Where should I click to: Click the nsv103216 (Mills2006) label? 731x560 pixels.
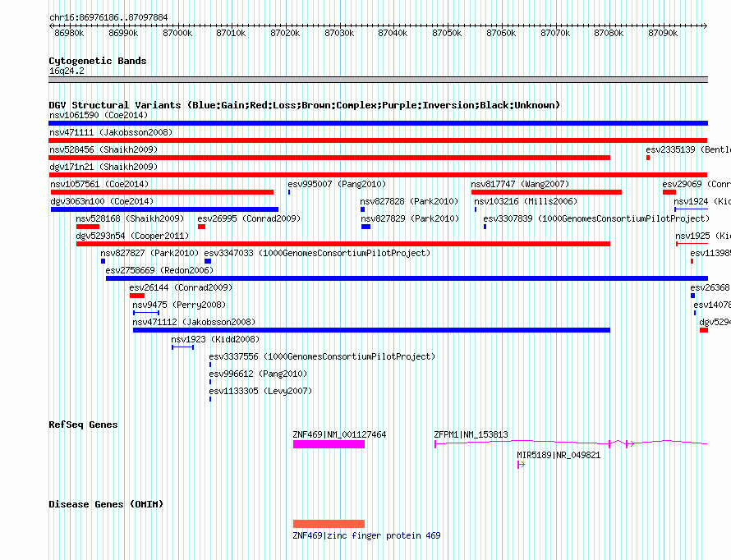pyautogui.click(x=526, y=201)
